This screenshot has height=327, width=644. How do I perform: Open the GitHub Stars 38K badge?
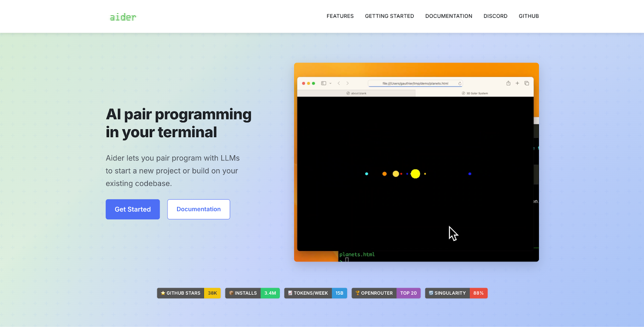pos(189,293)
